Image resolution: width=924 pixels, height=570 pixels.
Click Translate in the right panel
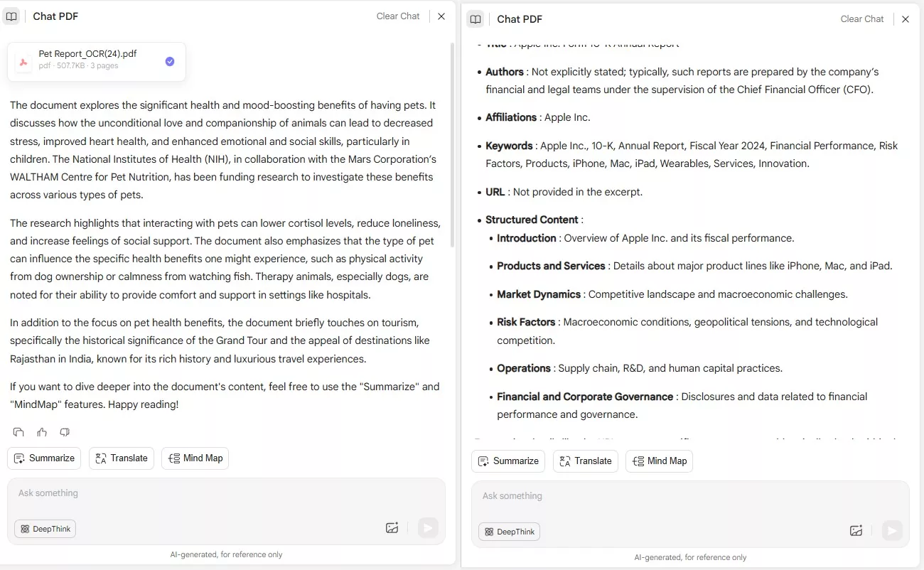click(x=586, y=461)
